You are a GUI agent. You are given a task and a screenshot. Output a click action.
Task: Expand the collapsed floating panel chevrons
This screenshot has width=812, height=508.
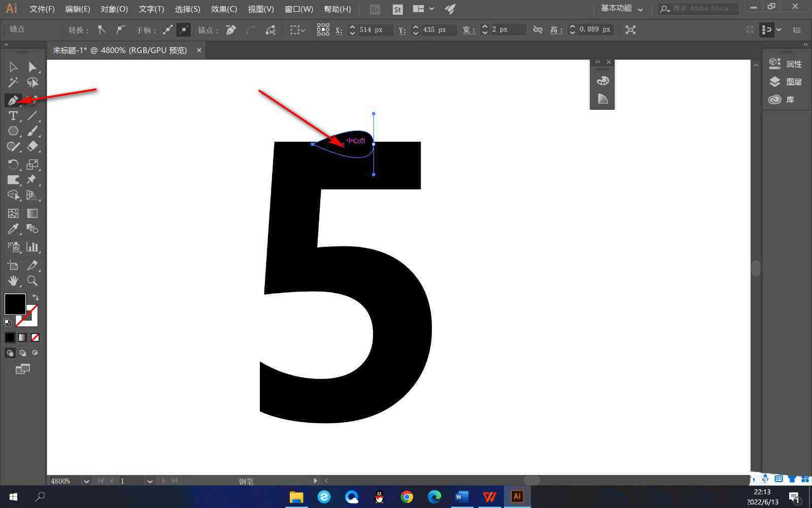click(x=597, y=62)
